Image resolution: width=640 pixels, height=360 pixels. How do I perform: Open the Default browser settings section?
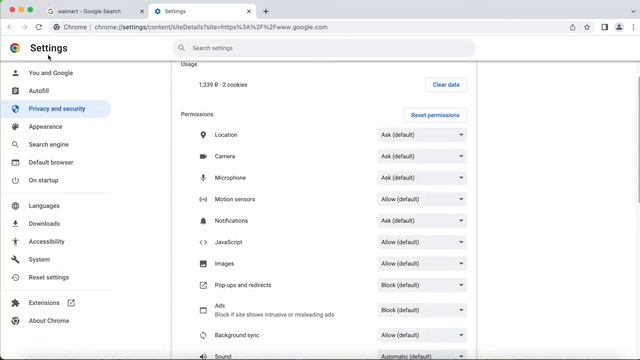(x=51, y=162)
